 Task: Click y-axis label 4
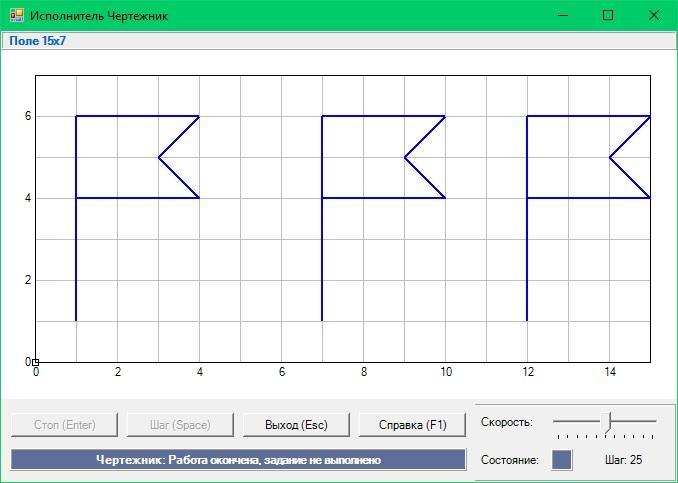pyautogui.click(x=28, y=198)
